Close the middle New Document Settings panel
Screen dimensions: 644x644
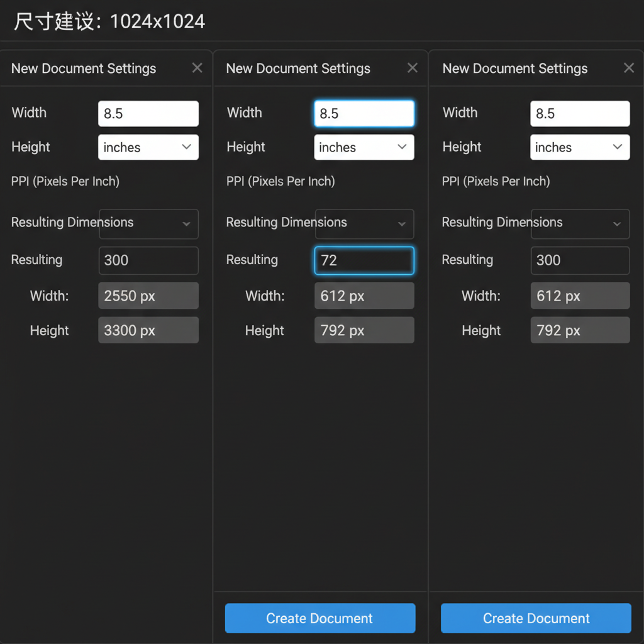[x=413, y=68]
